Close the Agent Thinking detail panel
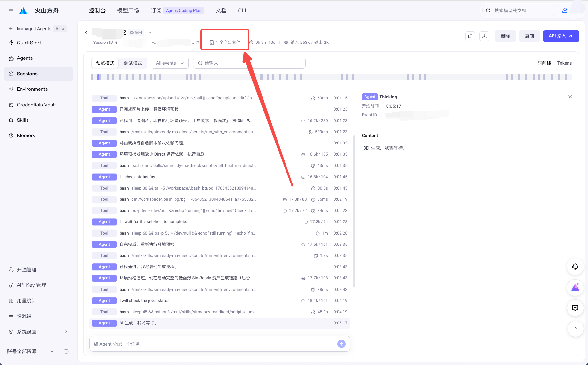 click(x=570, y=97)
